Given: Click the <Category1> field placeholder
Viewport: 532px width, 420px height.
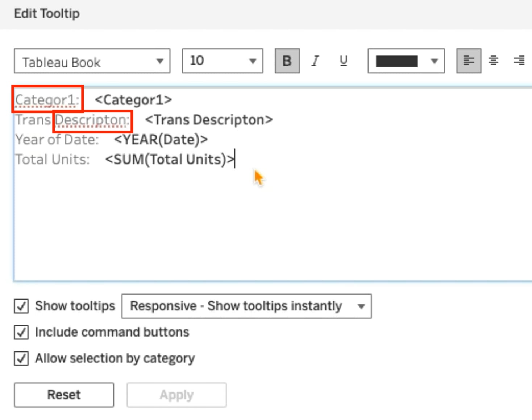Looking at the screenshot, I should (x=133, y=100).
